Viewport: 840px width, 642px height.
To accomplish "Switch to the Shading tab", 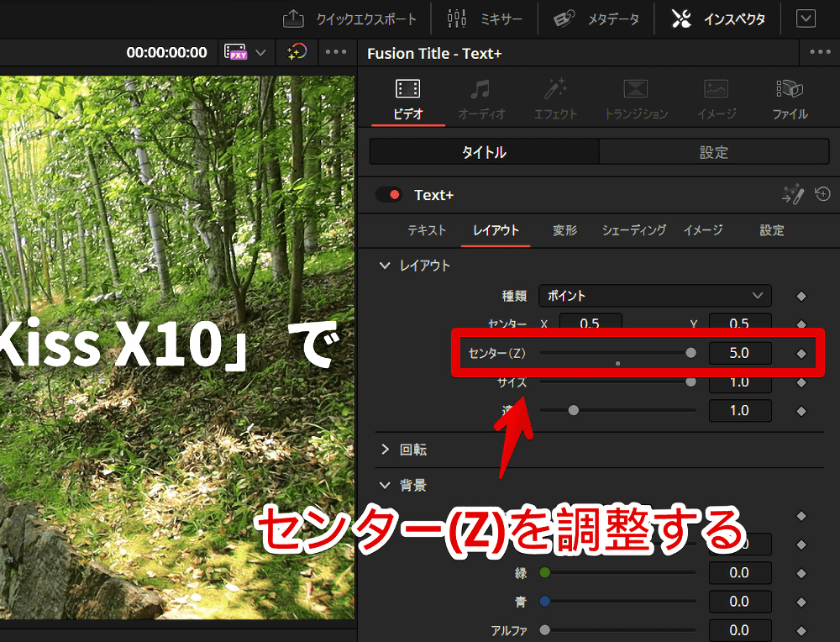I will click(x=633, y=230).
